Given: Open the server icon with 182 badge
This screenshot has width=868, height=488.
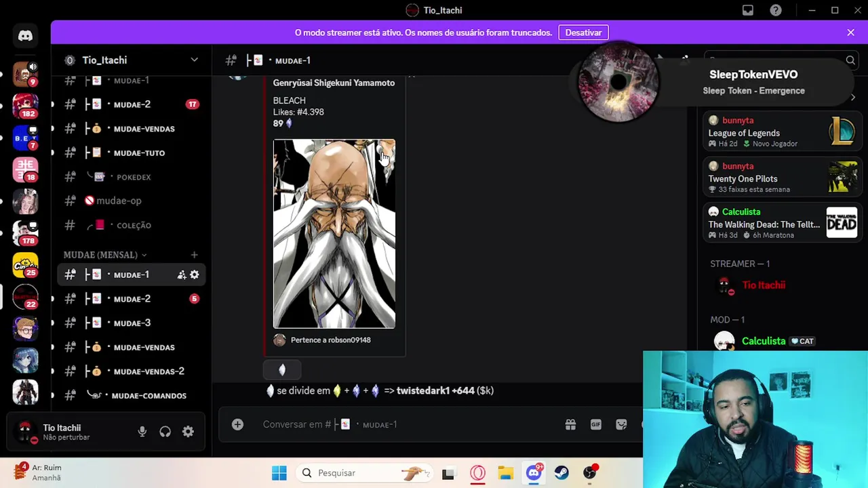Looking at the screenshot, I should pyautogui.click(x=25, y=106).
